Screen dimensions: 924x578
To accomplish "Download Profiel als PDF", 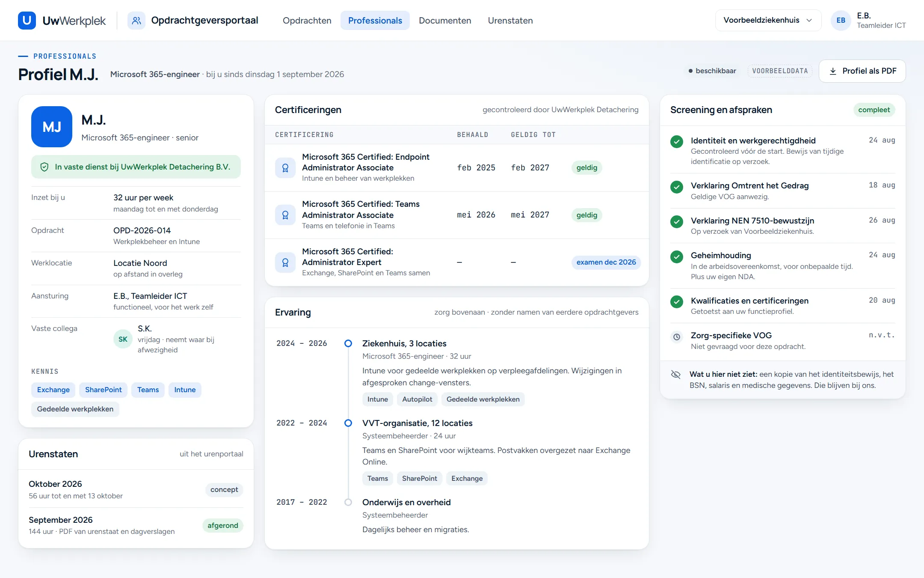I will 862,71.
